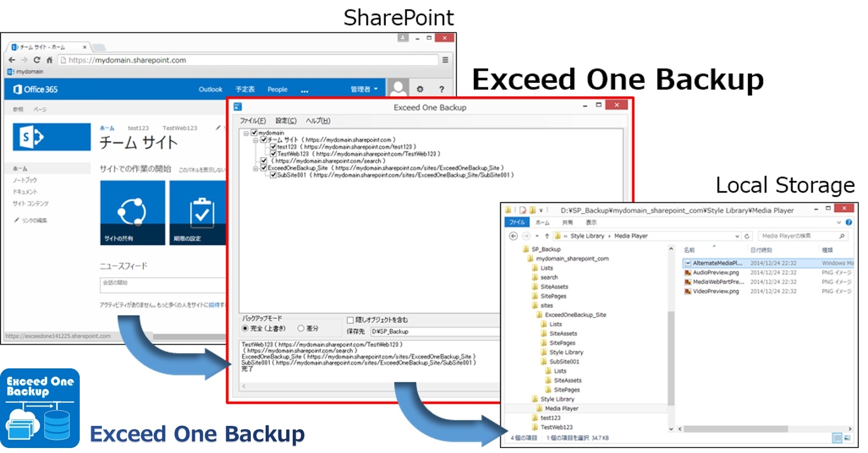868x453 pixels.
Task: Open SharePoint settings gear icon
Action: pyautogui.click(x=420, y=89)
